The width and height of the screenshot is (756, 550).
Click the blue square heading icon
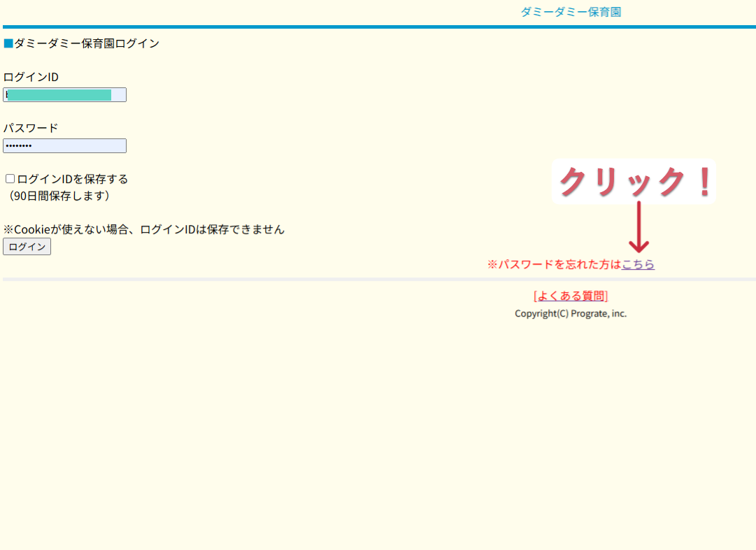(x=8, y=43)
